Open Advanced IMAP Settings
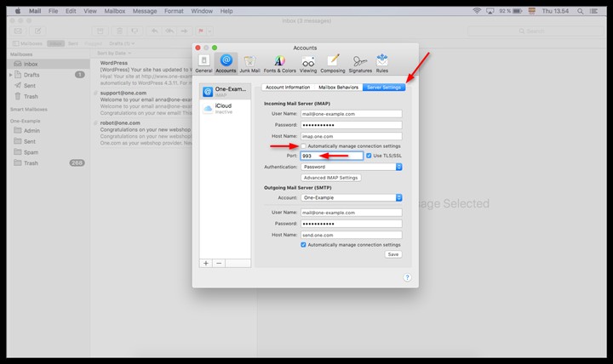Screen dimensions: 613x364 point(330,178)
